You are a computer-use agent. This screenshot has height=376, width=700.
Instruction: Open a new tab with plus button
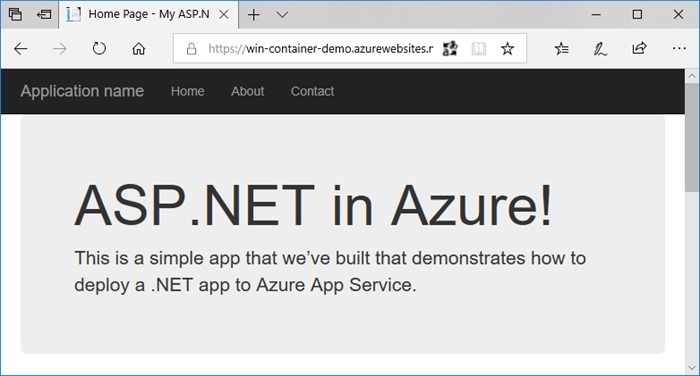[x=254, y=15]
